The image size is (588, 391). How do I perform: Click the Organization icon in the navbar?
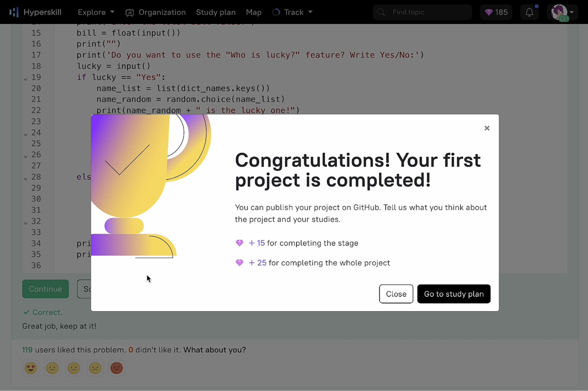coord(129,12)
